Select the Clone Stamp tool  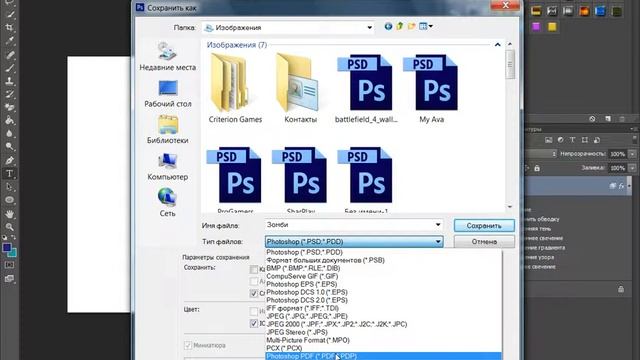9,81
